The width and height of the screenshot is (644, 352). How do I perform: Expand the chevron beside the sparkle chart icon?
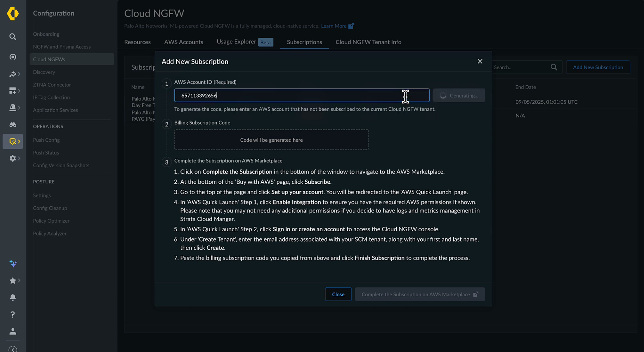pos(19,74)
